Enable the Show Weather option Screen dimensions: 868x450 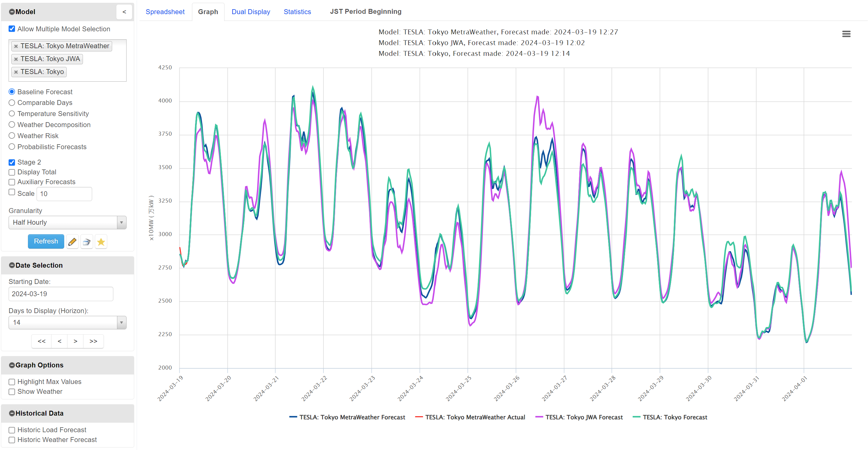tap(12, 391)
